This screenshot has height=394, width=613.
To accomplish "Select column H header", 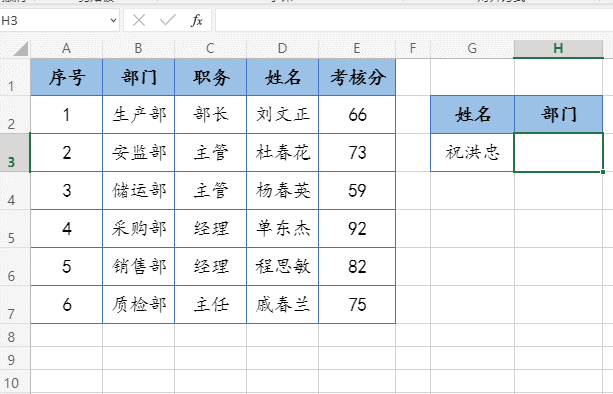I will point(558,49).
